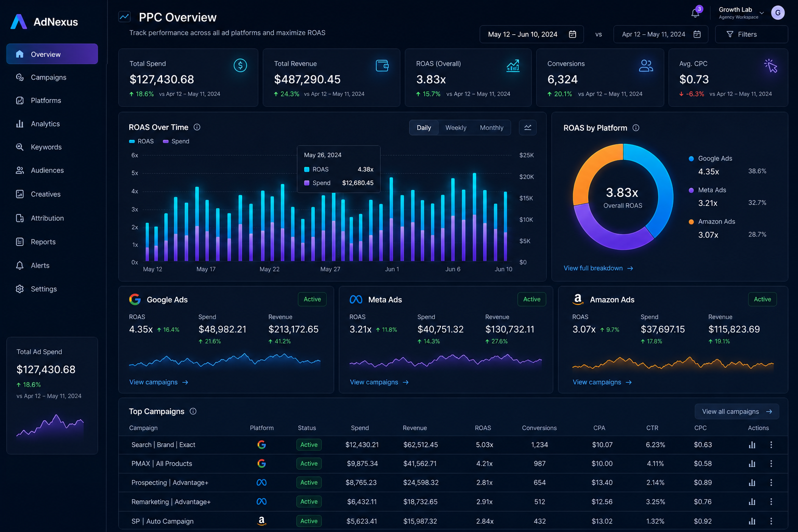Open Alerts in the sidebar
The width and height of the screenshot is (798, 532).
pyautogui.click(x=52, y=265)
